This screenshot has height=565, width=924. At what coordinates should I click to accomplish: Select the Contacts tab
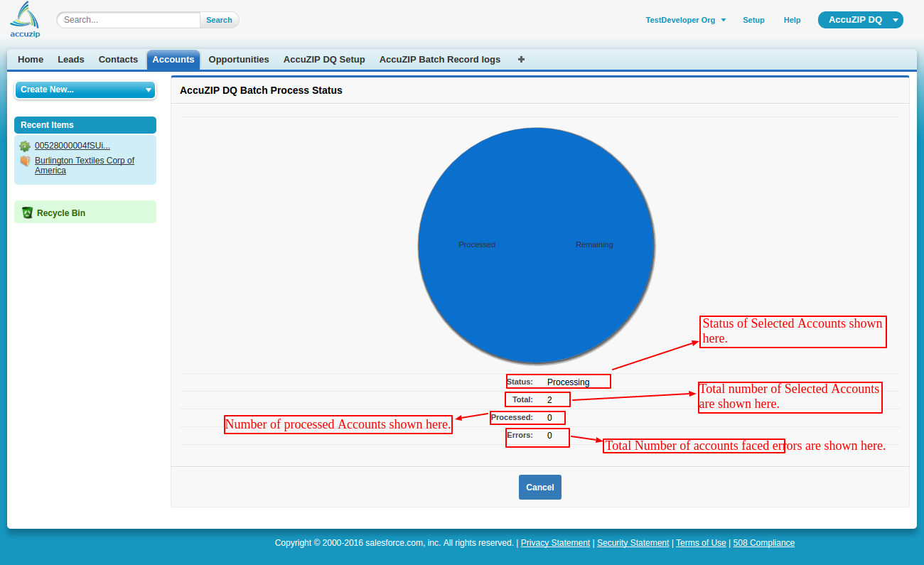coord(118,60)
